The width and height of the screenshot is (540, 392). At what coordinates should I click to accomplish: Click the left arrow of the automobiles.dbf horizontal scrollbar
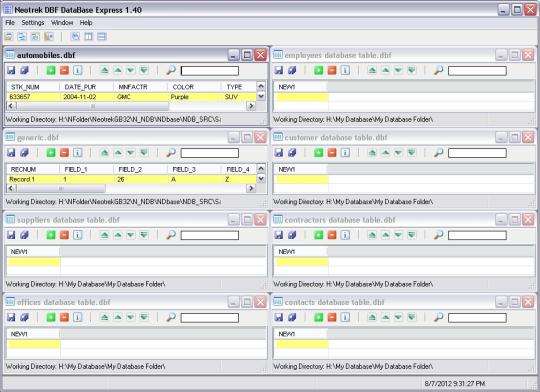11,106
